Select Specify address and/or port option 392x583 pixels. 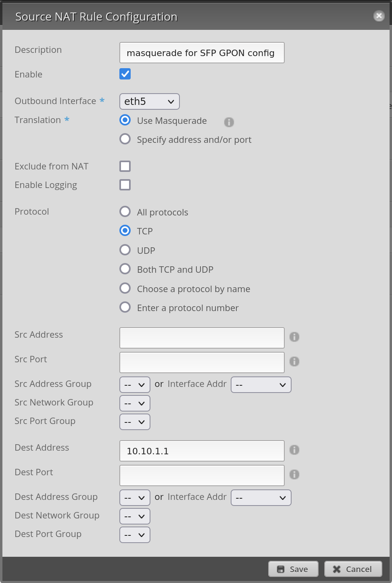[125, 139]
